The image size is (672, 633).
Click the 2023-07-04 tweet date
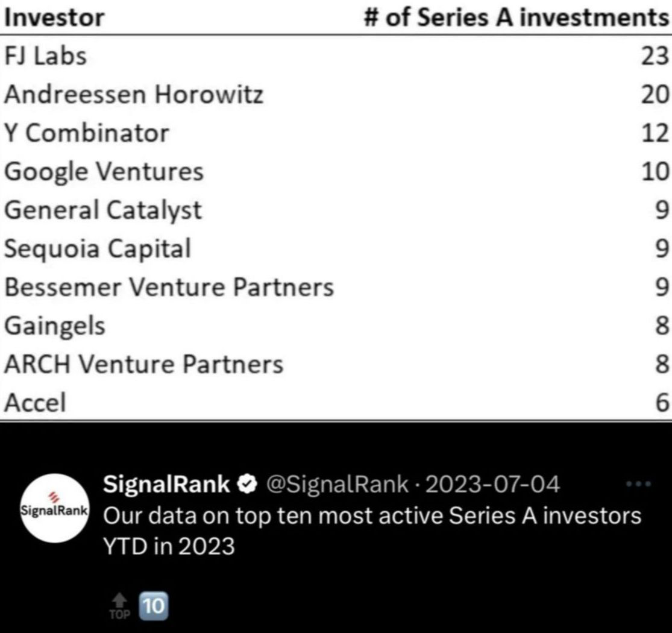pos(492,484)
